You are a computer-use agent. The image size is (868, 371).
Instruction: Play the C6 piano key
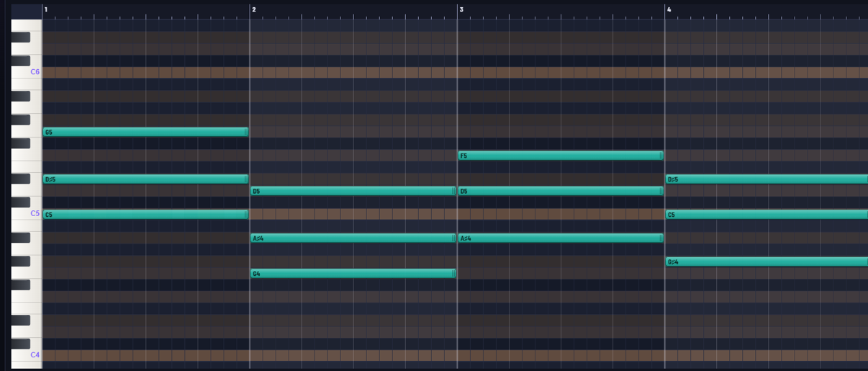(x=27, y=72)
